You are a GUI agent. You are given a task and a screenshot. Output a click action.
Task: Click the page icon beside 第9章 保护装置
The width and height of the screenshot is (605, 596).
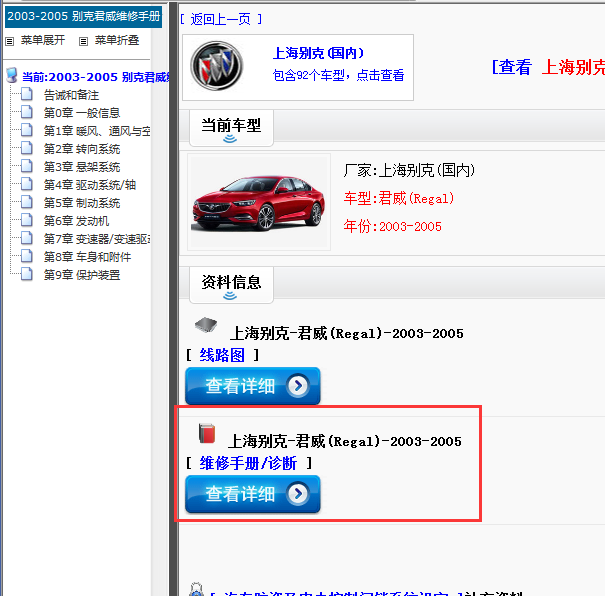(x=27, y=274)
